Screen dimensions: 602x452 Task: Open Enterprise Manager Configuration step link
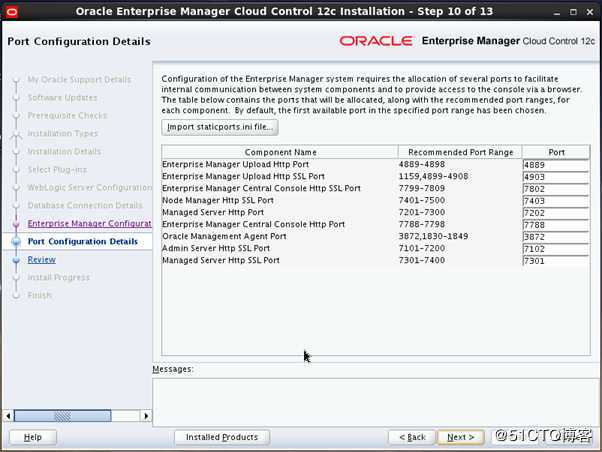point(89,224)
